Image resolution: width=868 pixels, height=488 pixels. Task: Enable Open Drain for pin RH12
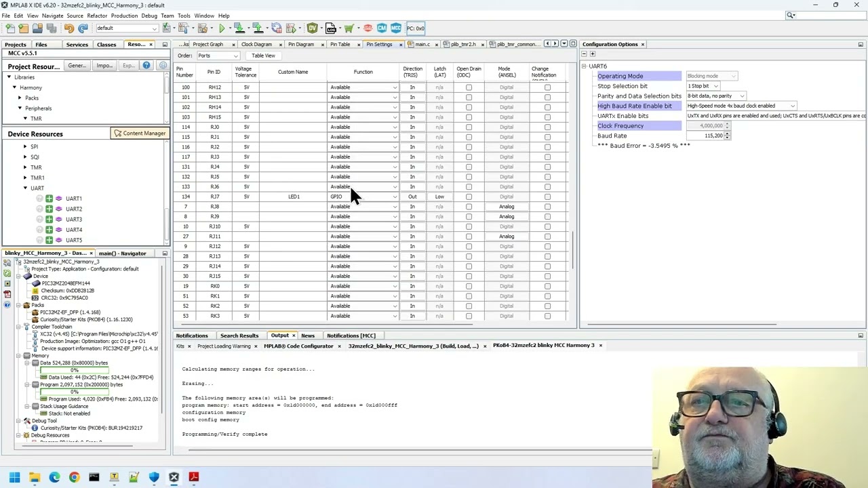[x=469, y=87]
